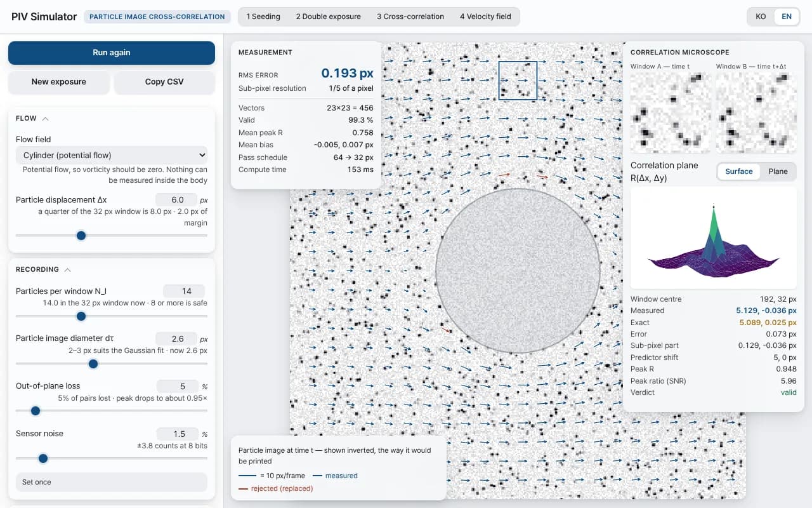Move the Particle image diameter slider

click(112, 364)
